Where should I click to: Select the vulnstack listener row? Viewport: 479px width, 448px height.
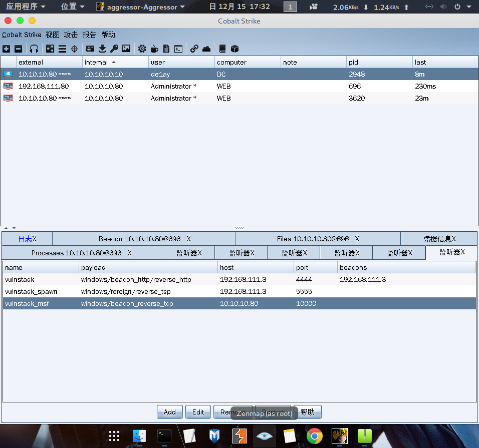(x=239, y=279)
